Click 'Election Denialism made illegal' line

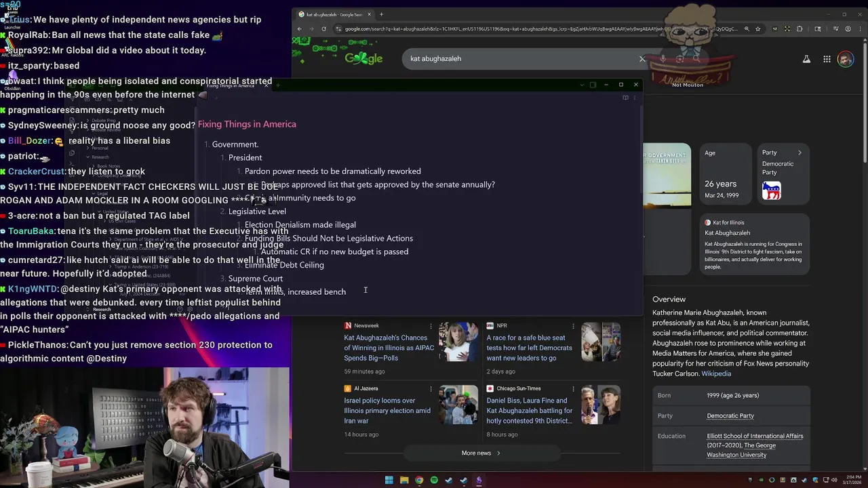[300, 225]
